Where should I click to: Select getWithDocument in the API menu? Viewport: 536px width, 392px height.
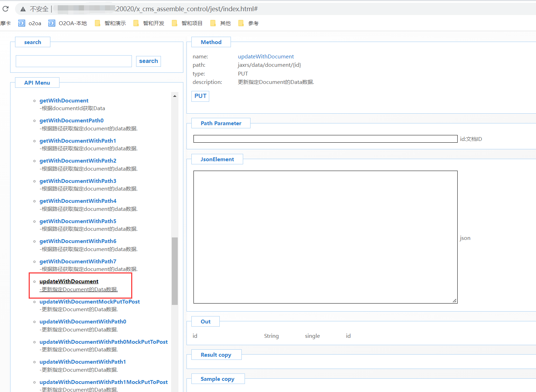point(64,101)
